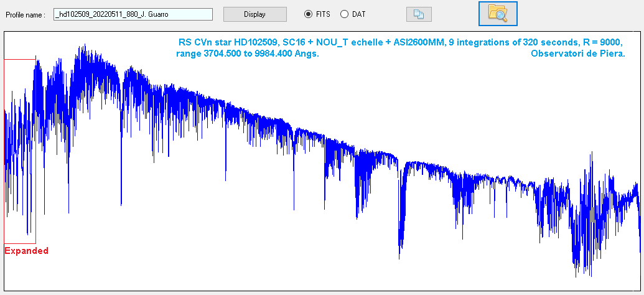
Task: Click the lowest dip at spectrum's far right
Action: (x=577, y=274)
